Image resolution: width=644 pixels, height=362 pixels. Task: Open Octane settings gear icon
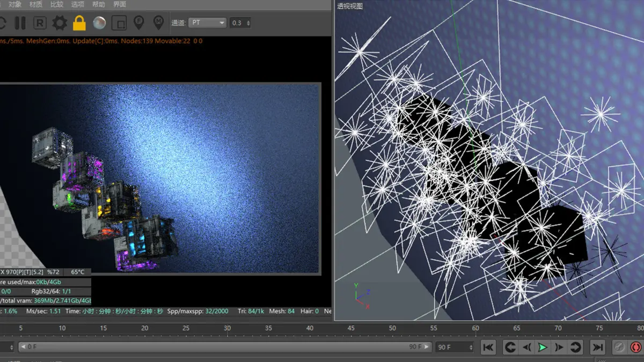pyautogui.click(x=59, y=23)
